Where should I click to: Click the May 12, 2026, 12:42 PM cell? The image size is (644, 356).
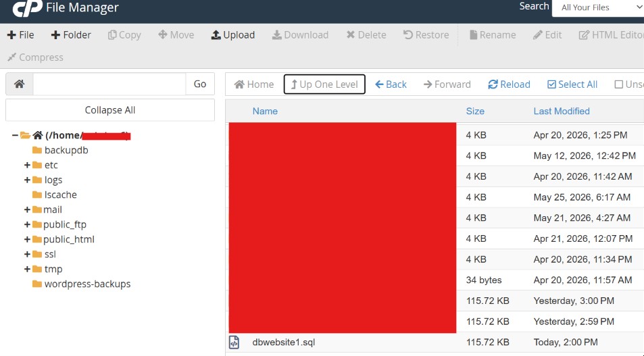[x=585, y=155]
